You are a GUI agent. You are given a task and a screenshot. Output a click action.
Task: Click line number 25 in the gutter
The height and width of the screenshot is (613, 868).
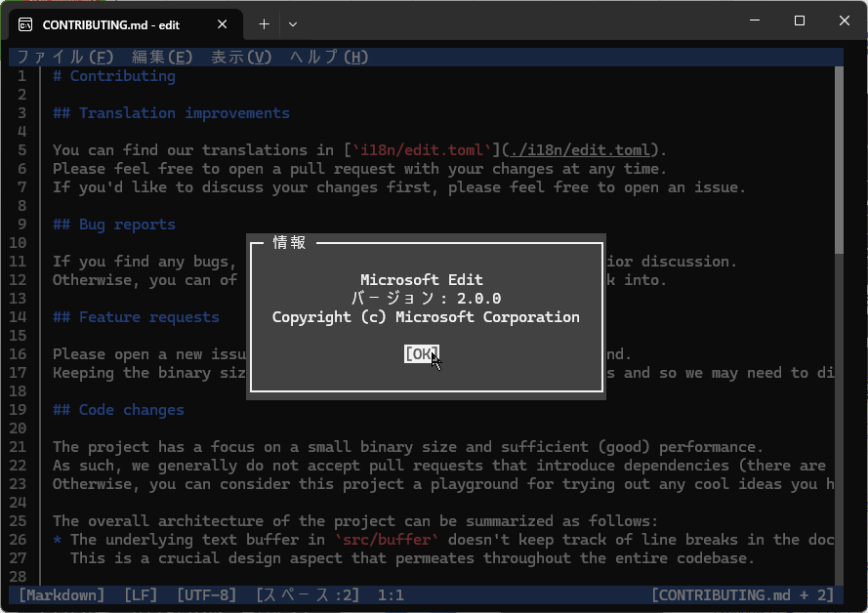coord(18,521)
